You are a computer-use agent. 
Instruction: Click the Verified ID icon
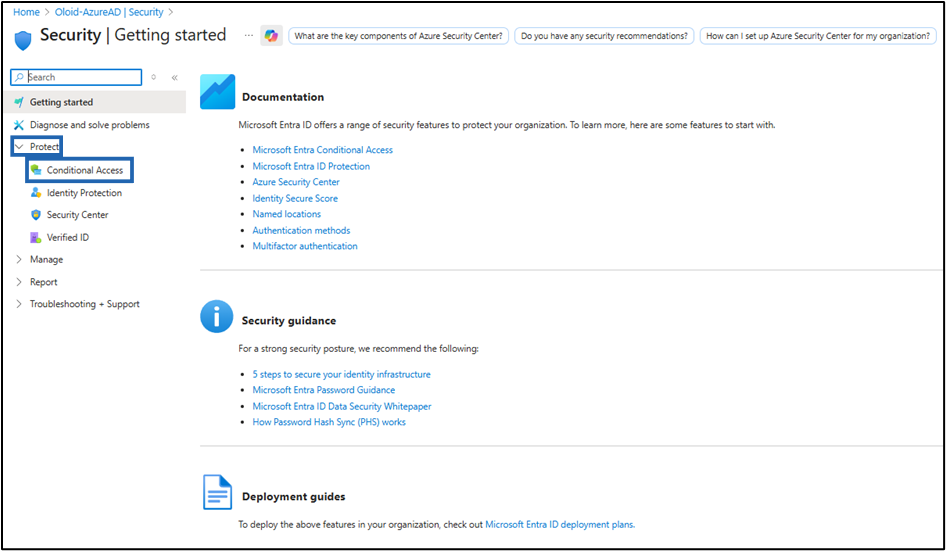tap(36, 237)
